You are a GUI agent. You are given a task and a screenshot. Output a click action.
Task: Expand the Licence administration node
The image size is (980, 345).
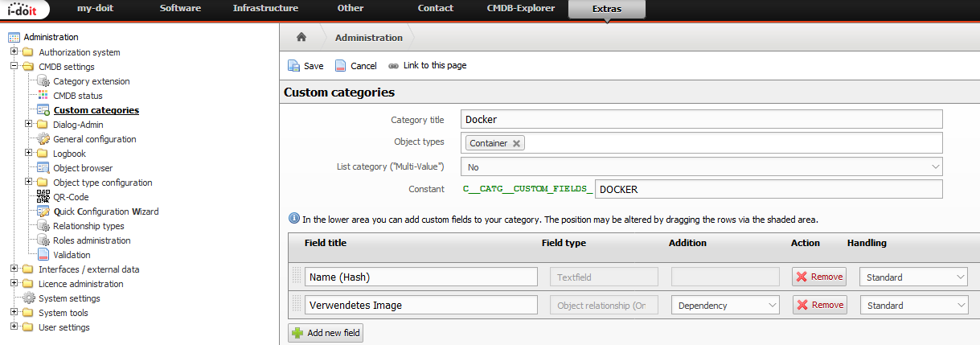click(x=14, y=283)
